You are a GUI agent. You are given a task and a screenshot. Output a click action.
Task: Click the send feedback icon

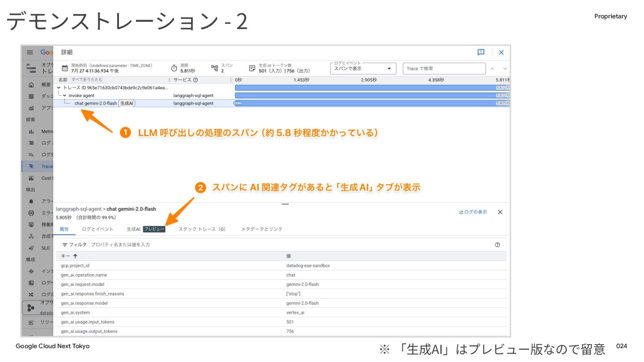point(481,52)
